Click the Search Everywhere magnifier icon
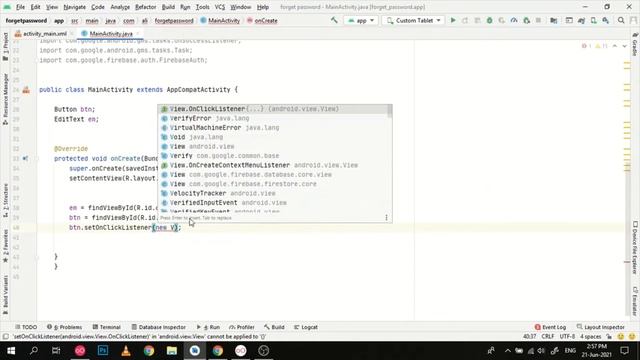This screenshot has width=640, height=360. (621, 20)
